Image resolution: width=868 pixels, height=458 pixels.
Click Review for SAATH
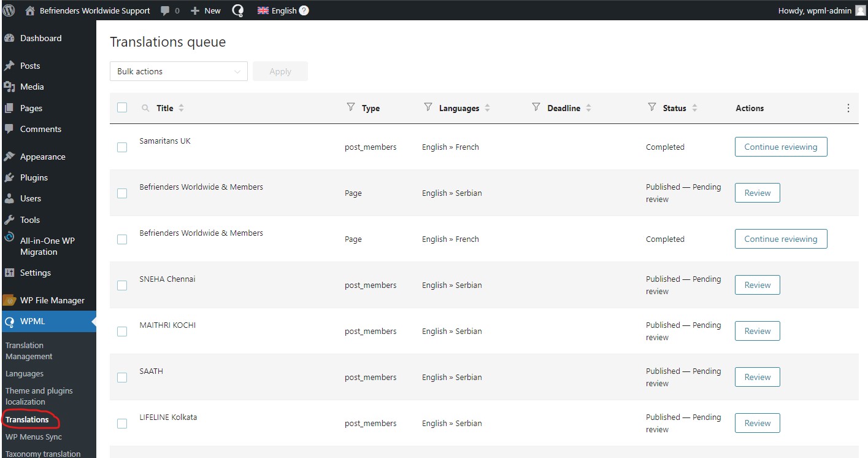point(758,377)
